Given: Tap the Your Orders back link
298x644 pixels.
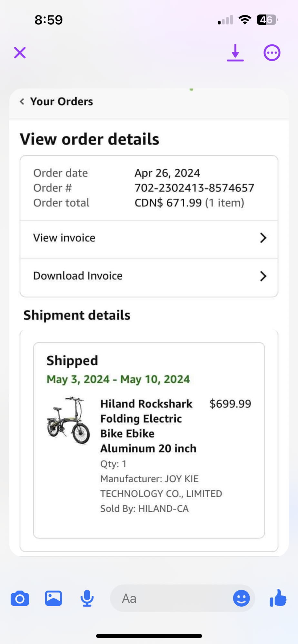Looking at the screenshot, I should [x=62, y=102].
